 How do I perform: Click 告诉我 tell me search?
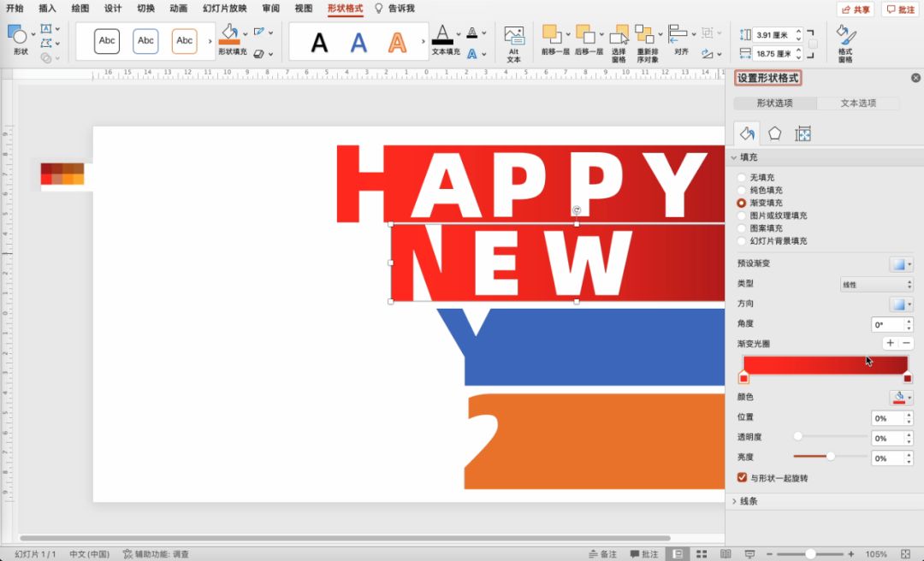click(394, 9)
